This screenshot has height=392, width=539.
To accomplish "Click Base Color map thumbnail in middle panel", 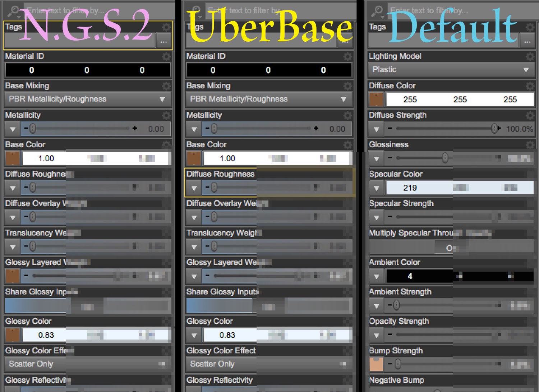I will tap(194, 158).
